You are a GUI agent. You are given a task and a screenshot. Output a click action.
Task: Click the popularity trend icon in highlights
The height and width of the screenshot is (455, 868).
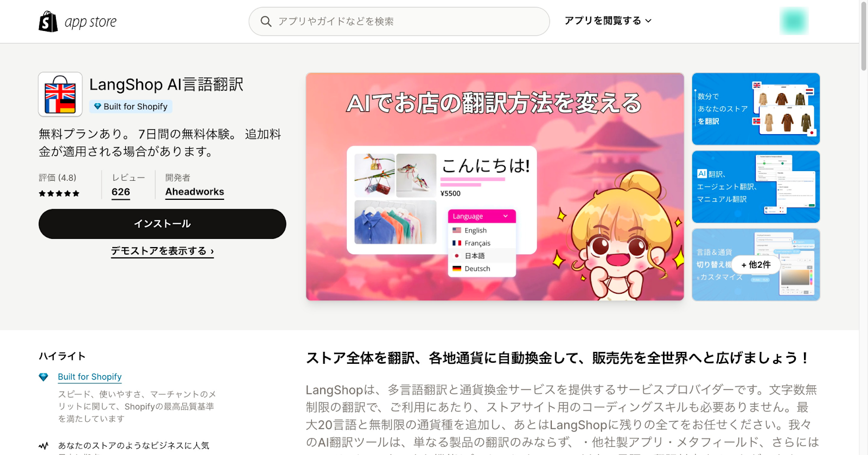pyautogui.click(x=43, y=446)
